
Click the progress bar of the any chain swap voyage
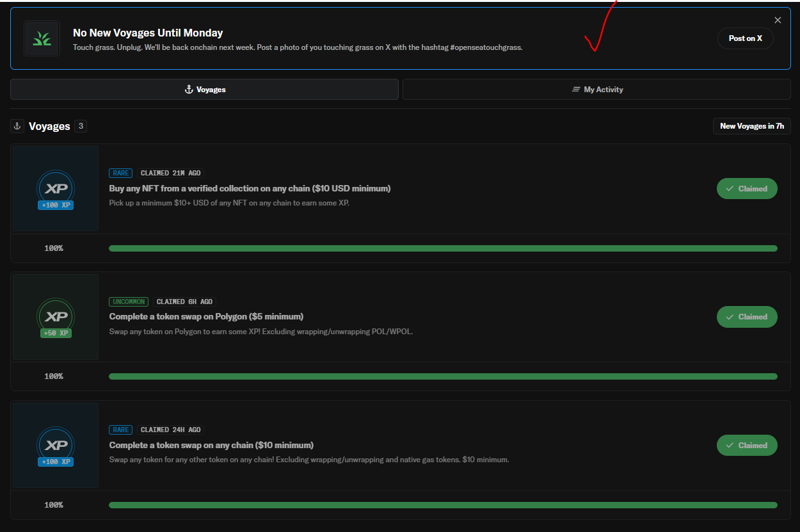pyautogui.click(x=443, y=505)
